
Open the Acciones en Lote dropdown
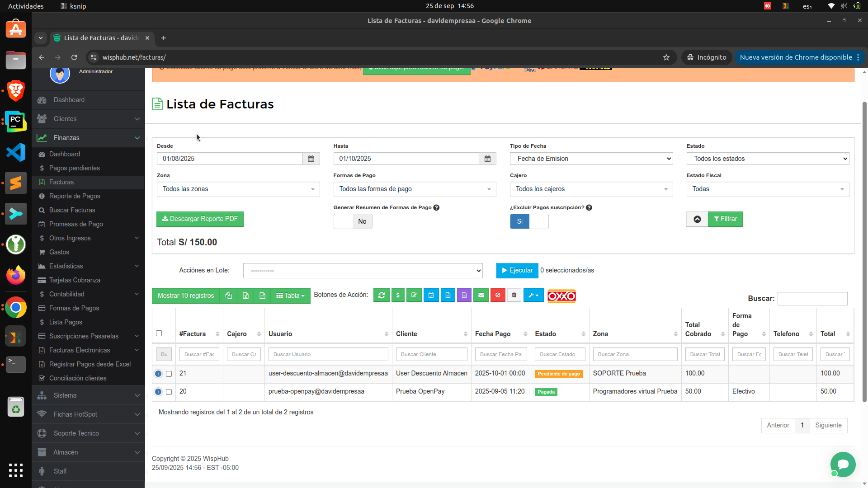(x=363, y=271)
